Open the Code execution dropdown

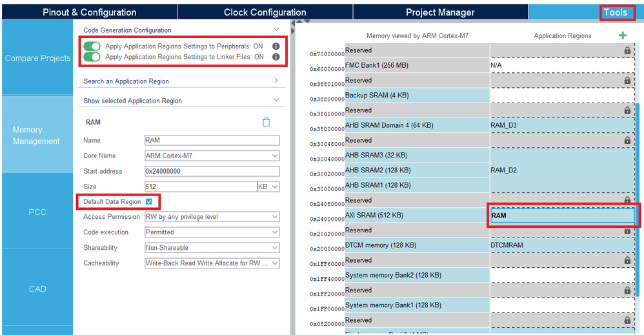[x=212, y=232]
